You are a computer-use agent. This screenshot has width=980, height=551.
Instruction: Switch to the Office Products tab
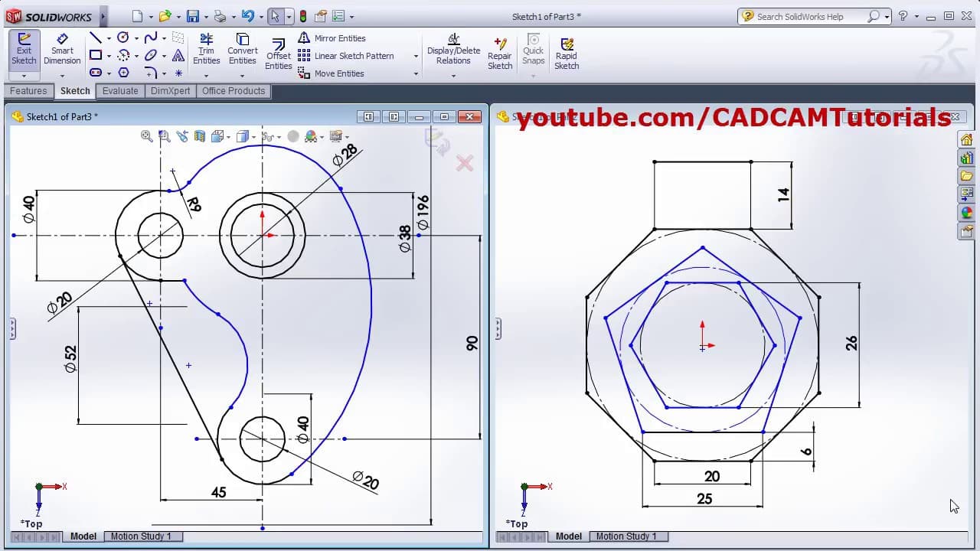click(234, 91)
